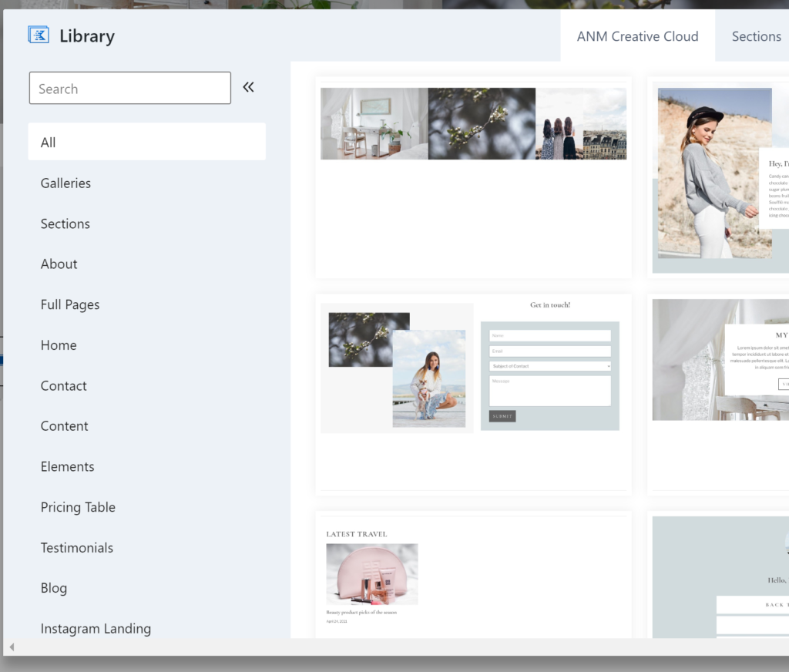The width and height of the screenshot is (789, 672).
Task: Click the horizontal scrollbar left arrow
Action: [12, 647]
